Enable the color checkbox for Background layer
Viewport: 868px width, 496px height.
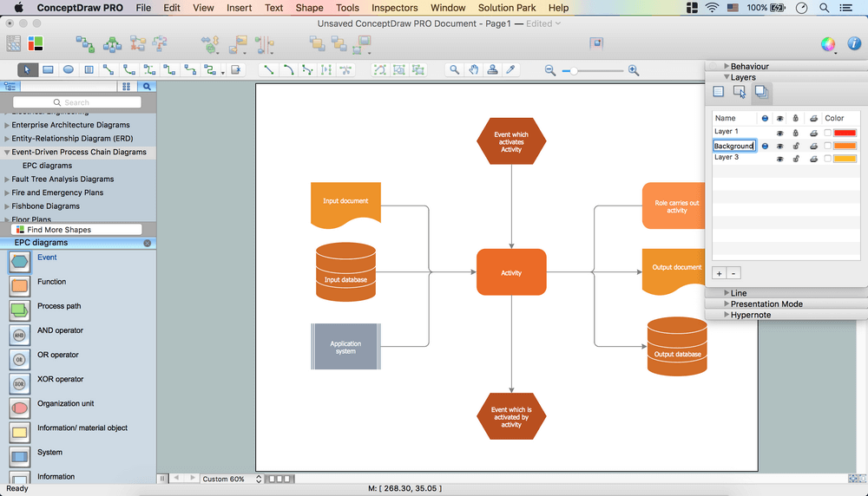[827, 146]
